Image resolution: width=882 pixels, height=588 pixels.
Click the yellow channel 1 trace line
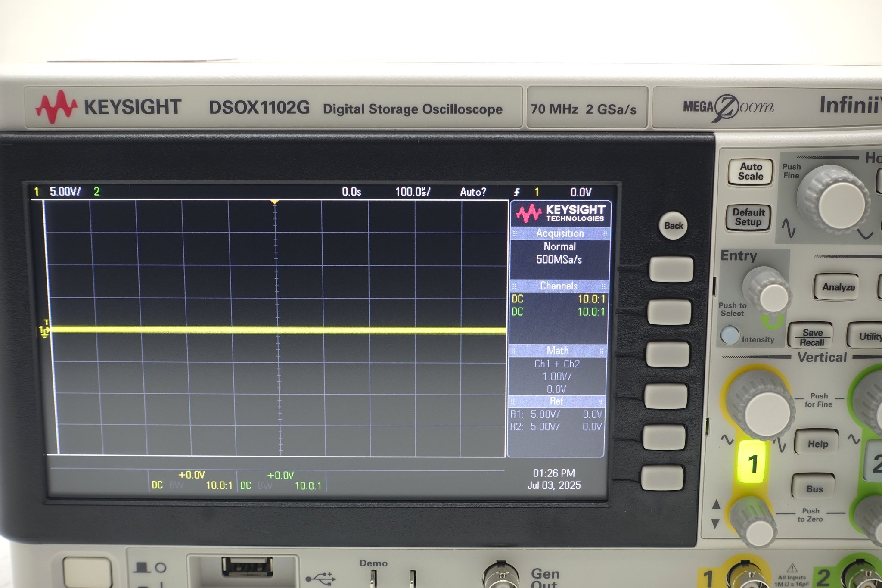tap(278, 330)
